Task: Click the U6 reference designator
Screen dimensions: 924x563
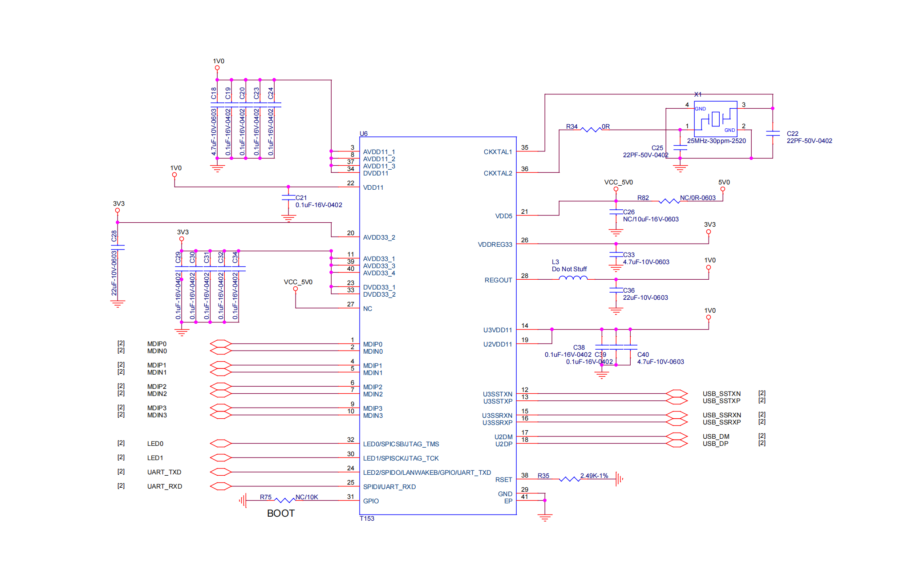Action: (x=364, y=134)
